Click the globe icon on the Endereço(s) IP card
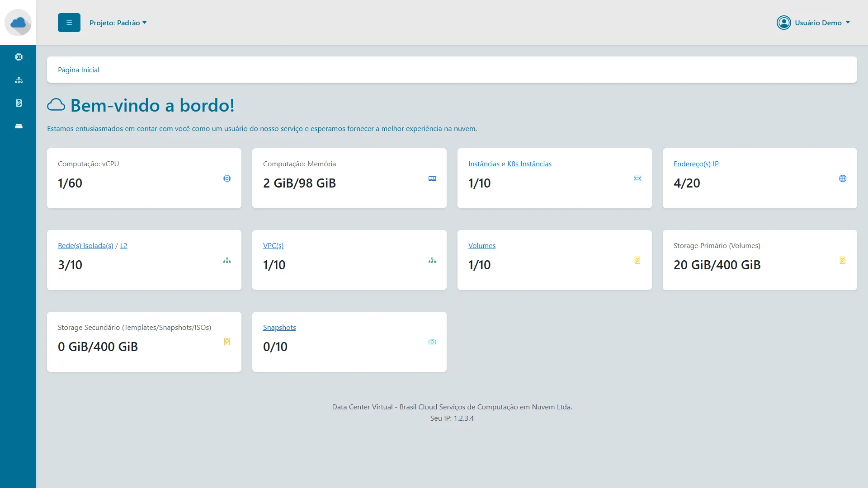This screenshot has width=868, height=488. click(x=842, y=178)
